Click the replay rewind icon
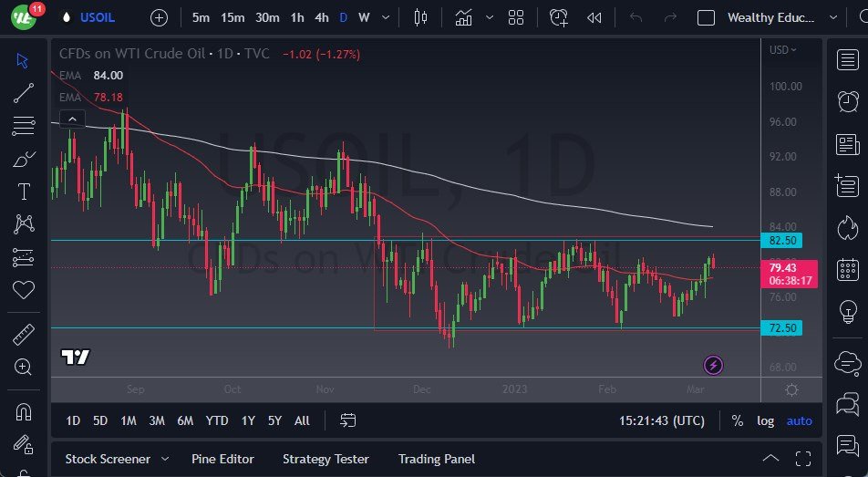This screenshot has width=868, height=477. tap(594, 17)
